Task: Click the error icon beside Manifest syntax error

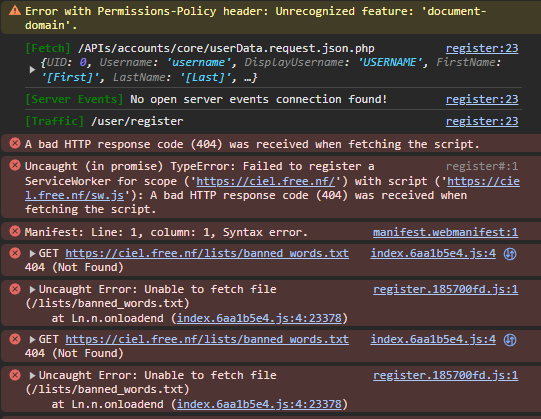Action: (x=15, y=231)
